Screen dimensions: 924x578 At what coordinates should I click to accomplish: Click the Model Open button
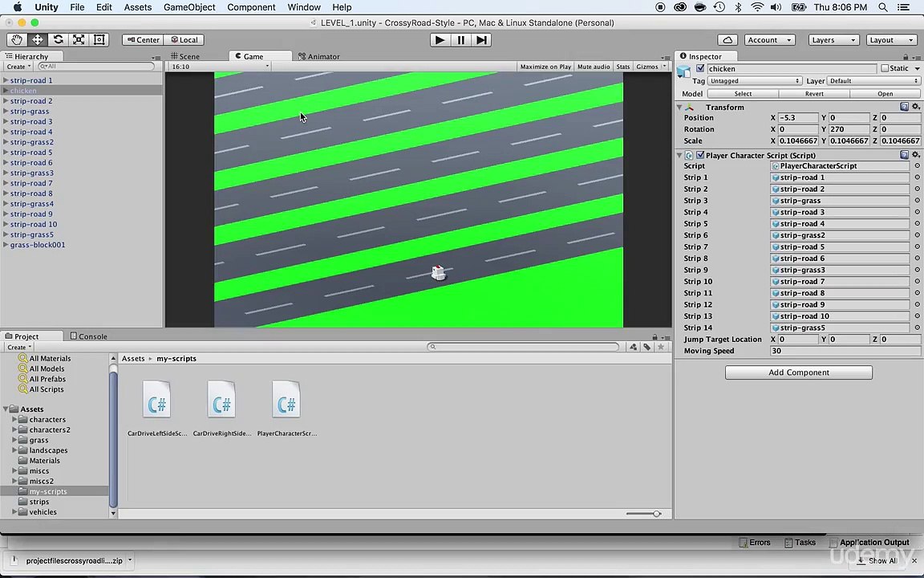tap(885, 94)
